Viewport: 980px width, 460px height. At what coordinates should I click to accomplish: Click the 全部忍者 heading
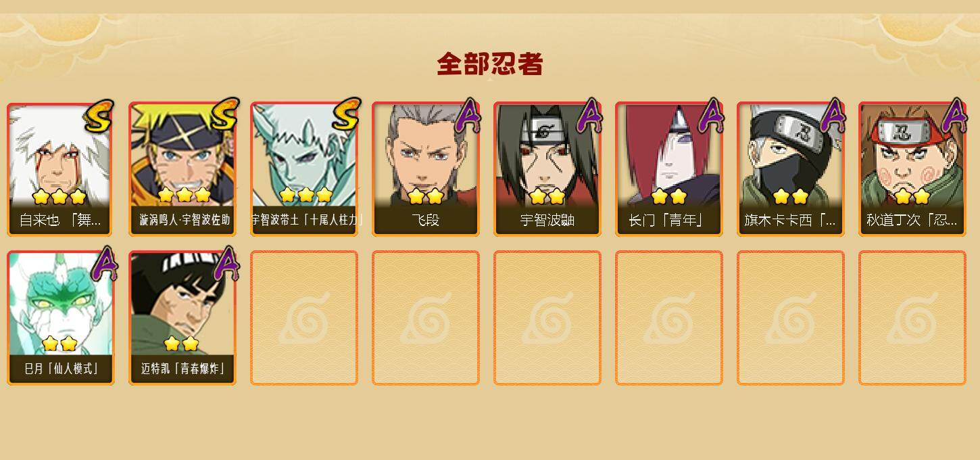coord(490,64)
